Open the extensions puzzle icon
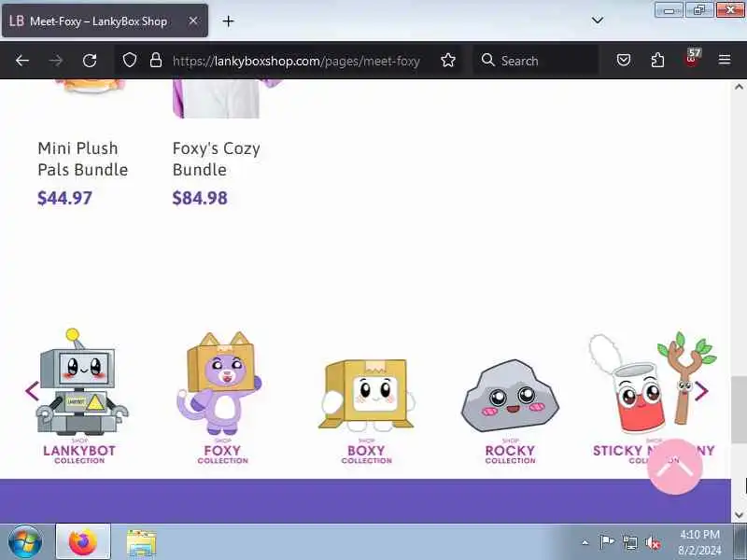The height and width of the screenshot is (560, 747). click(657, 61)
